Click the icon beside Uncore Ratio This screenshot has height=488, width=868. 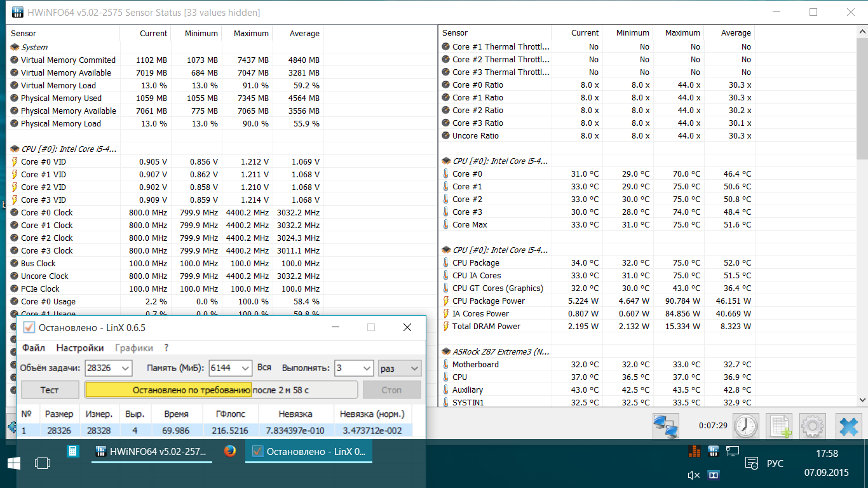[446, 136]
